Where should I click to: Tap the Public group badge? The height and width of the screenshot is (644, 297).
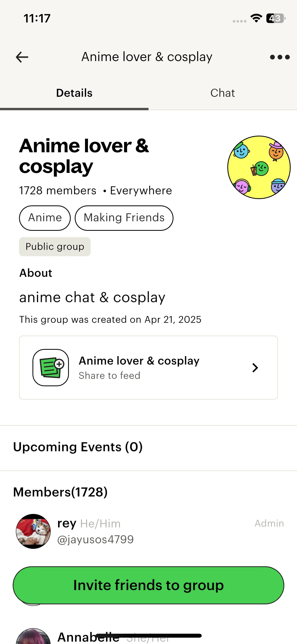click(x=55, y=247)
